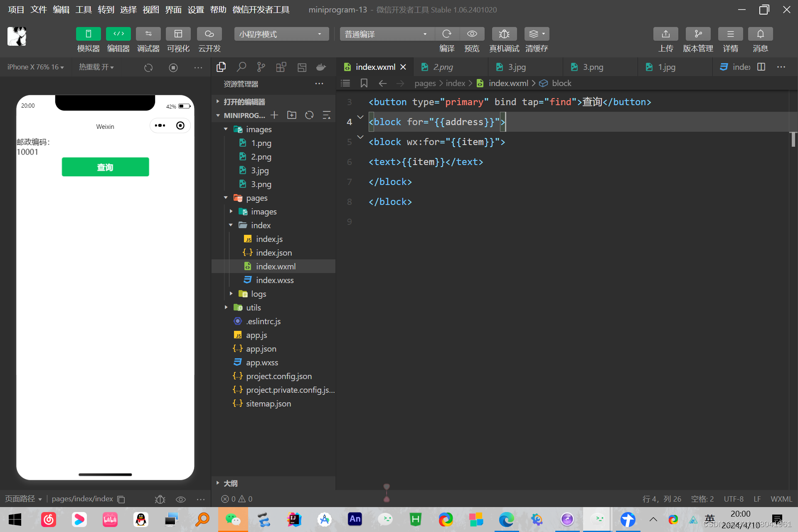Click the bookmark icon in breadcrumb bar

pos(364,83)
